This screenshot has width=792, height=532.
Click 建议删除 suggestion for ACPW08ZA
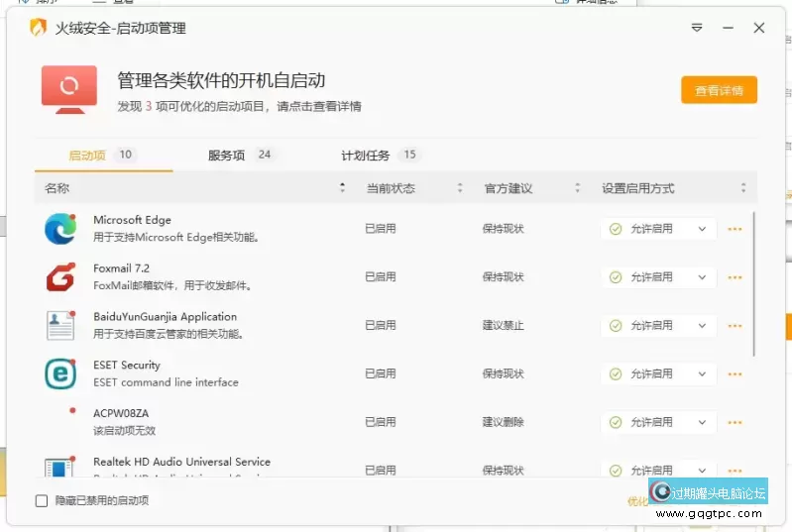coord(504,422)
